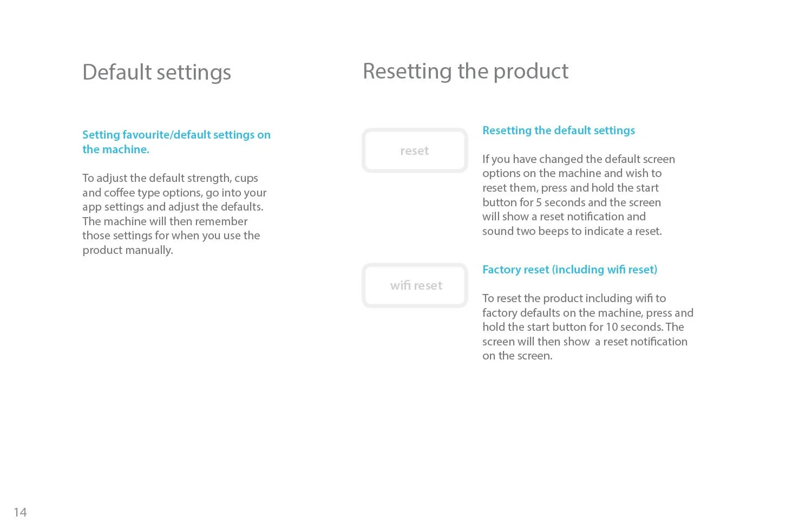This screenshot has height=529, width=812.
Task: Click the text mentioning 10 seconds hold
Action: (x=583, y=327)
